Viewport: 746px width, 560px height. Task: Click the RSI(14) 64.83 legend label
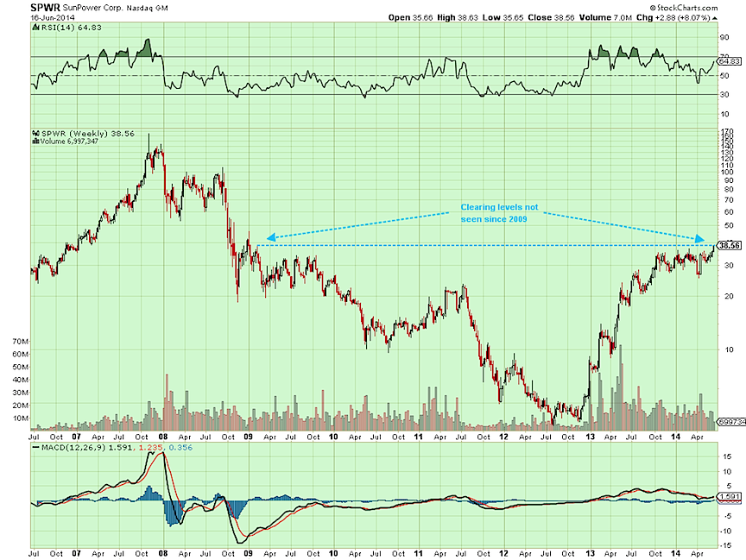(72, 28)
